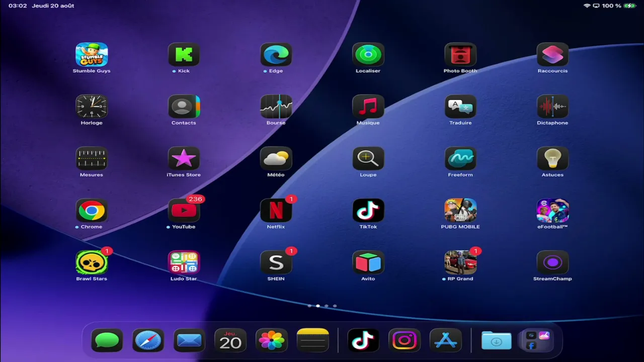Launch Photo Booth

point(460,54)
